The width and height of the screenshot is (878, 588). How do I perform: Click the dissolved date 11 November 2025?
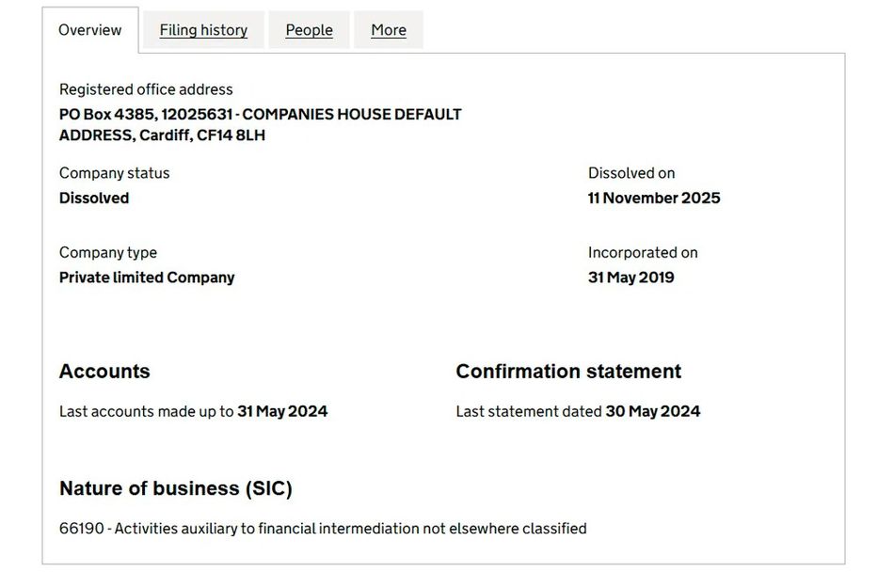click(653, 198)
